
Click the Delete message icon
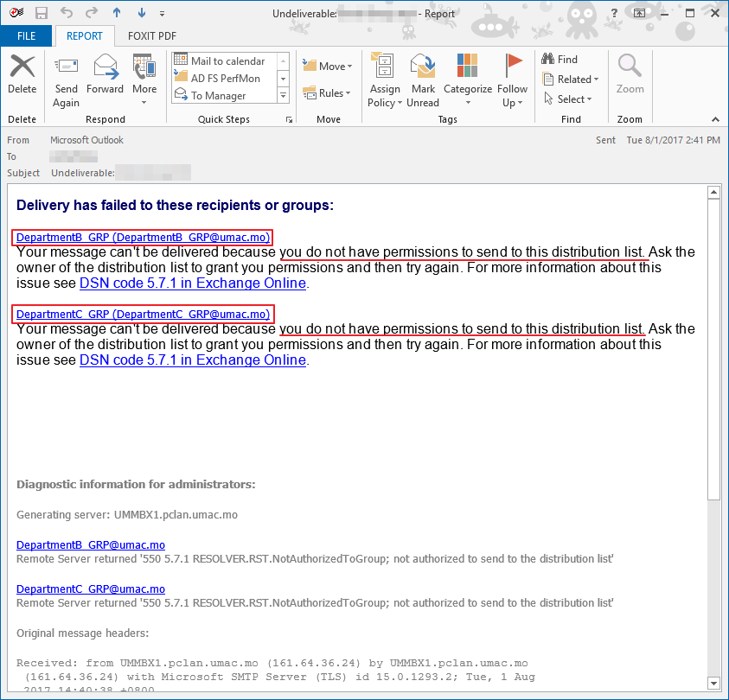pyautogui.click(x=22, y=74)
